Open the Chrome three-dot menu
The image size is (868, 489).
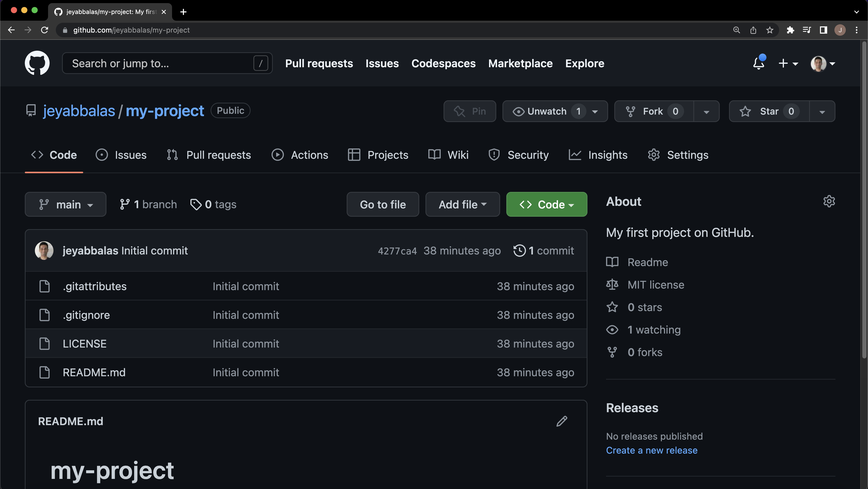(x=856, y=30)
